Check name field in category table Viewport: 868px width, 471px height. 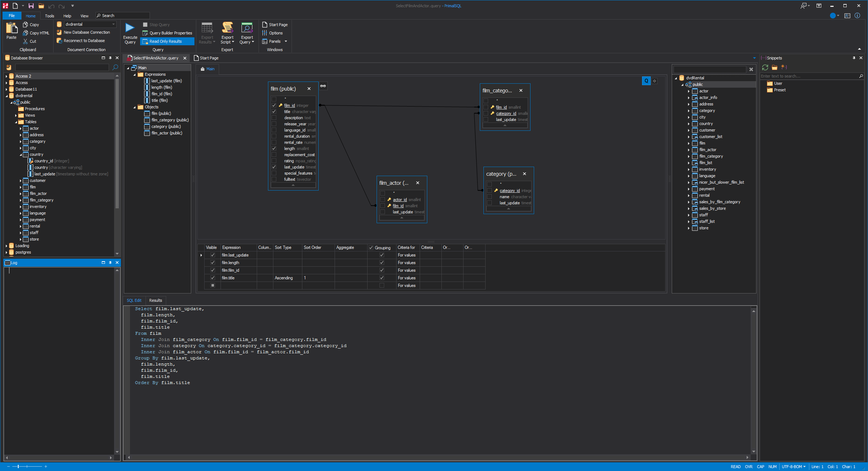click(x=489, y=197)
